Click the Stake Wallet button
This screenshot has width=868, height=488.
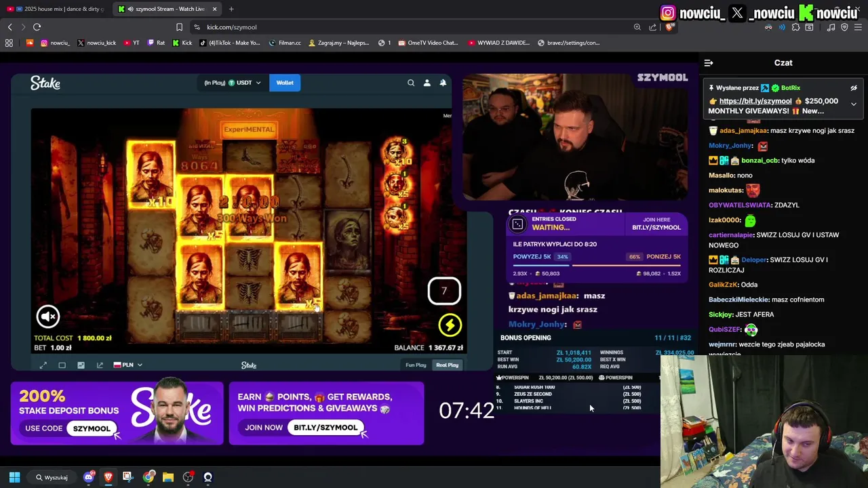click(x=285, y=83)
